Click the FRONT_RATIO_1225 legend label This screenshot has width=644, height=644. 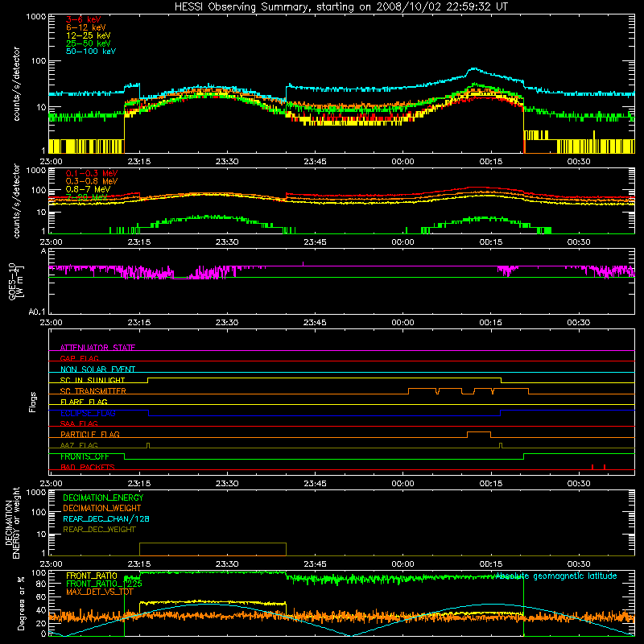[x=104, y=584]
